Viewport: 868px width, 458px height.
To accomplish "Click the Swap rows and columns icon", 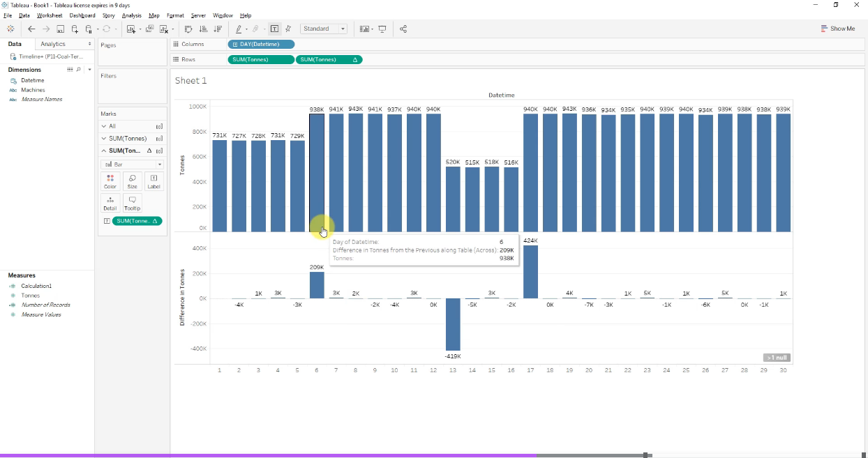I will tap(188, 29).
